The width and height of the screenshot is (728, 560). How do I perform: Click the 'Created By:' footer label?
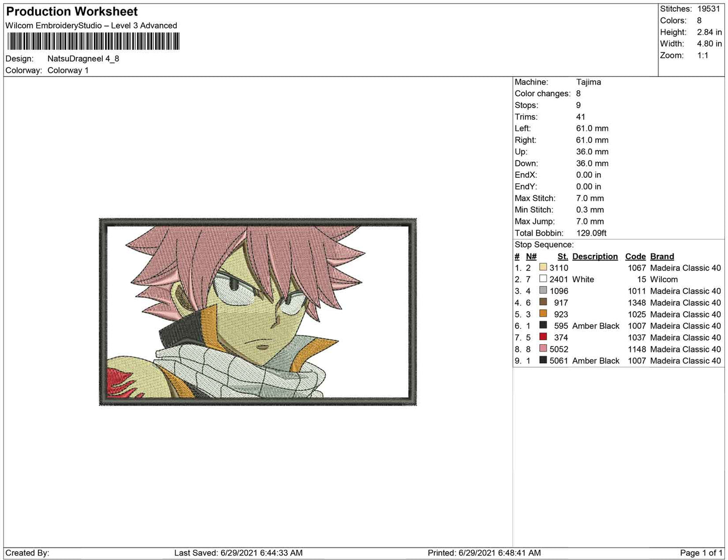click(27, 553)
